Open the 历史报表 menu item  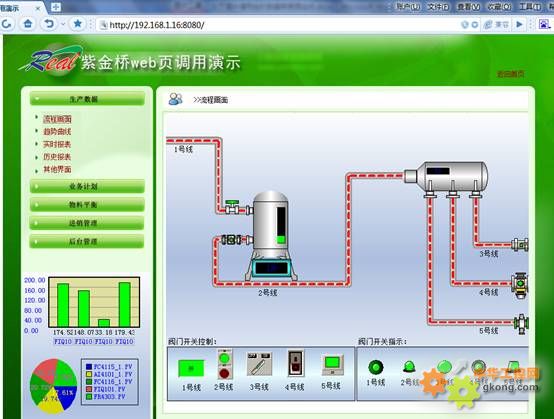[57, 157]
